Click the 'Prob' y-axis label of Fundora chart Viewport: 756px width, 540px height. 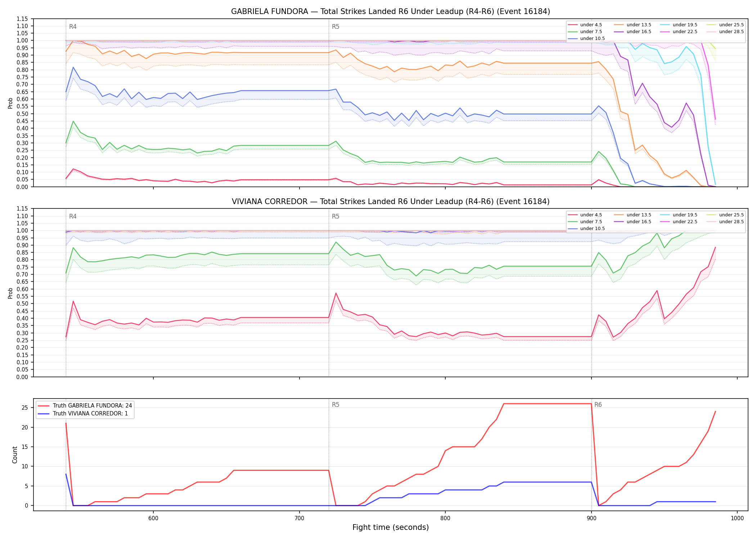(x=10, y=103)
